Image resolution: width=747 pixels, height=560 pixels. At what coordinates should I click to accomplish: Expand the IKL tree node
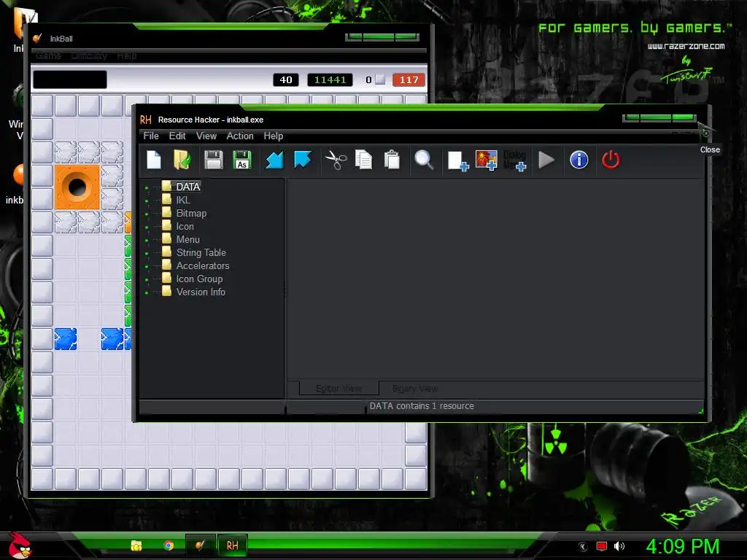(147, 201)
